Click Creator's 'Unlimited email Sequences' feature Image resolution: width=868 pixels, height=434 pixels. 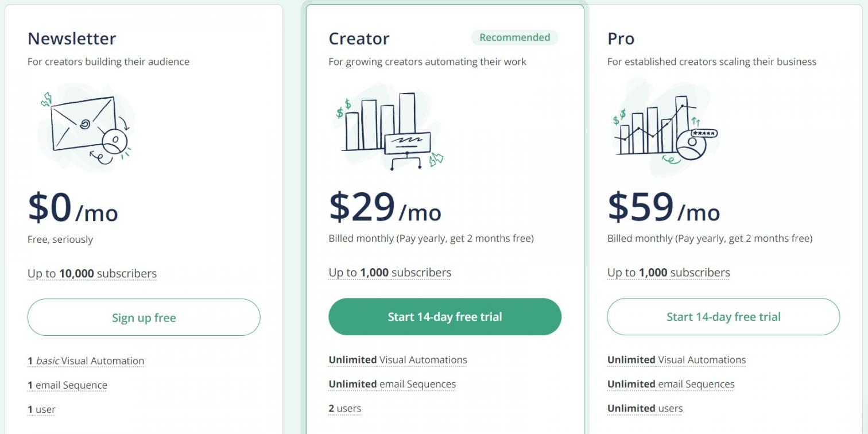click(x=392, y=384)
